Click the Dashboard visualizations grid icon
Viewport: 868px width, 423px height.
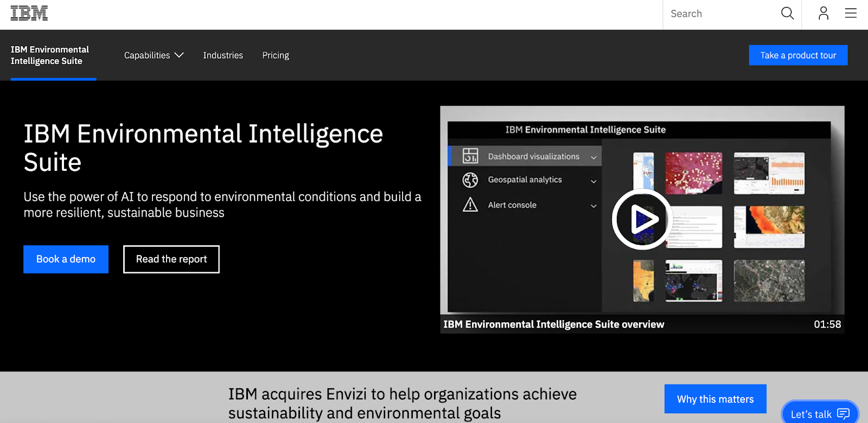point(470,156)
